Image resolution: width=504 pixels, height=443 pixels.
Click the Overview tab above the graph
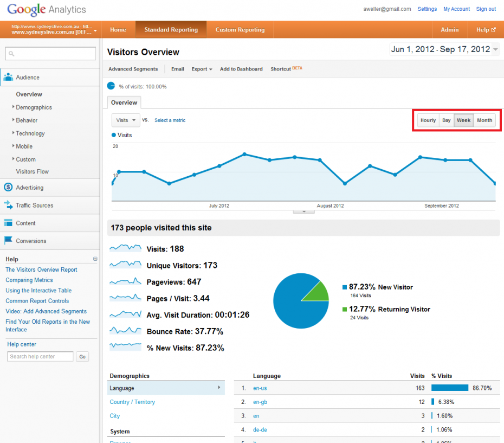click(x=124, y=102)
